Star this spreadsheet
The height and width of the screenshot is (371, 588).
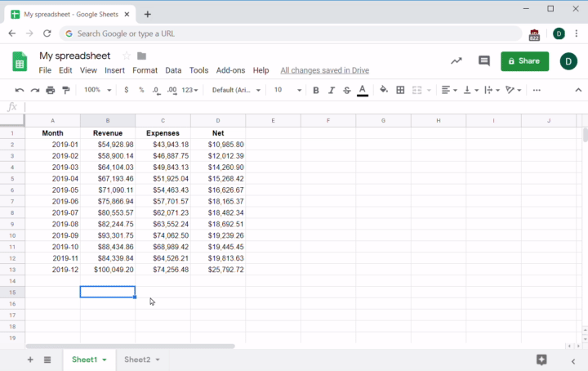click(127, 56)
